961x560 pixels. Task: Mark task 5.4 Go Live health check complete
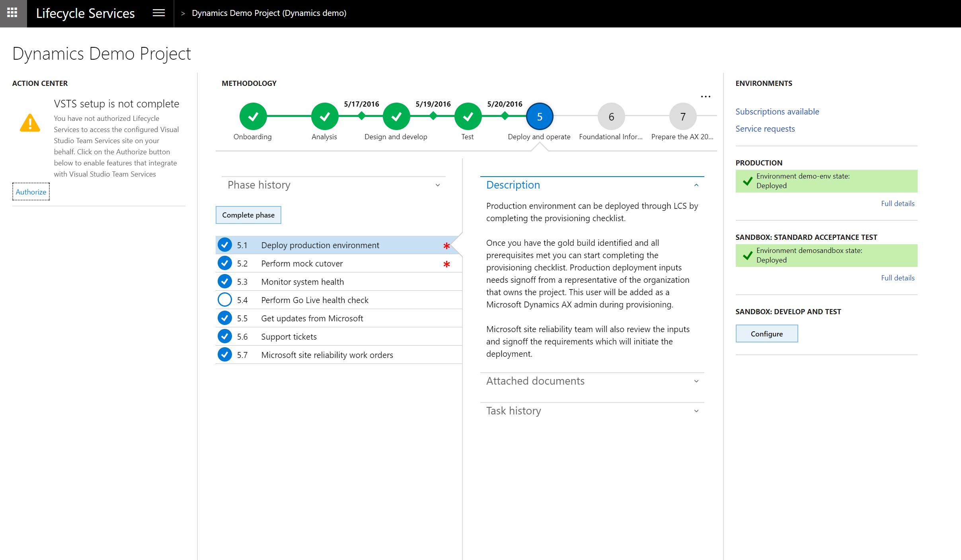point(225,300)
